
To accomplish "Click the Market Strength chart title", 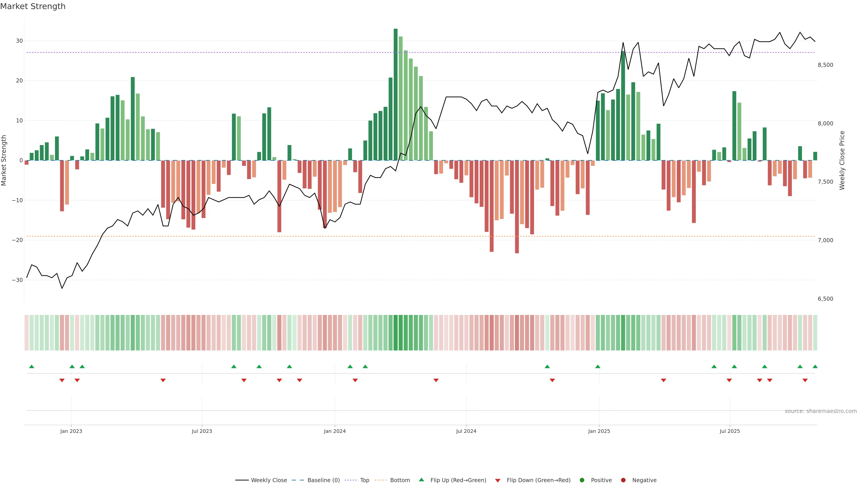I will [x=33, y=6].
